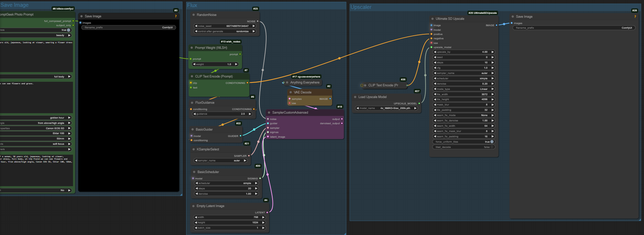The height and width of the screenshot is (235, 644).
Task: Select the Upscaler group title
Action: (x=361, y=7)
